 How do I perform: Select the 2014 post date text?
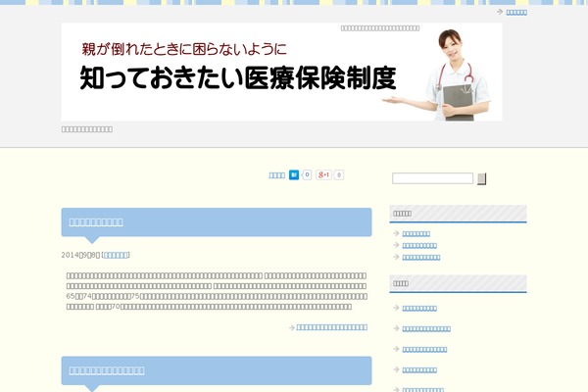(x=80, y=255)
